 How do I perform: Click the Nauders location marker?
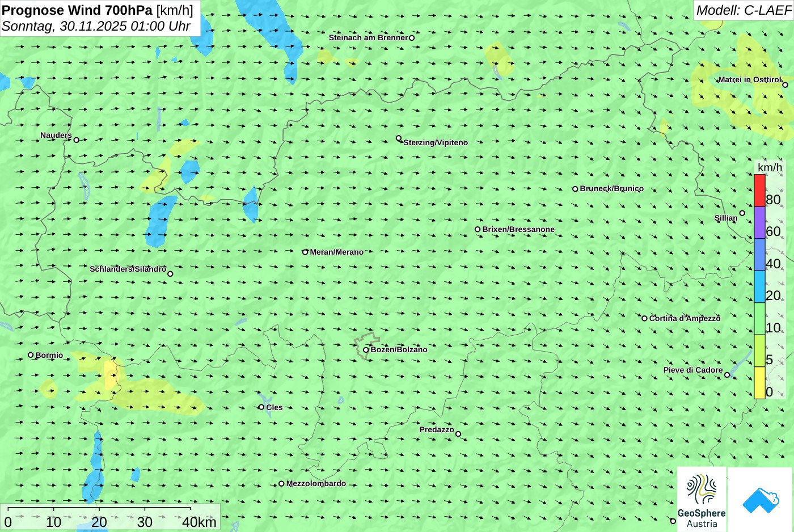click(x=77, y=140)
